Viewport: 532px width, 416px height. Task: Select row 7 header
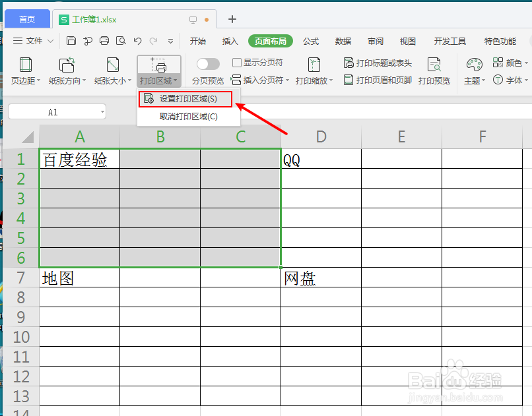tap(21, 278)
